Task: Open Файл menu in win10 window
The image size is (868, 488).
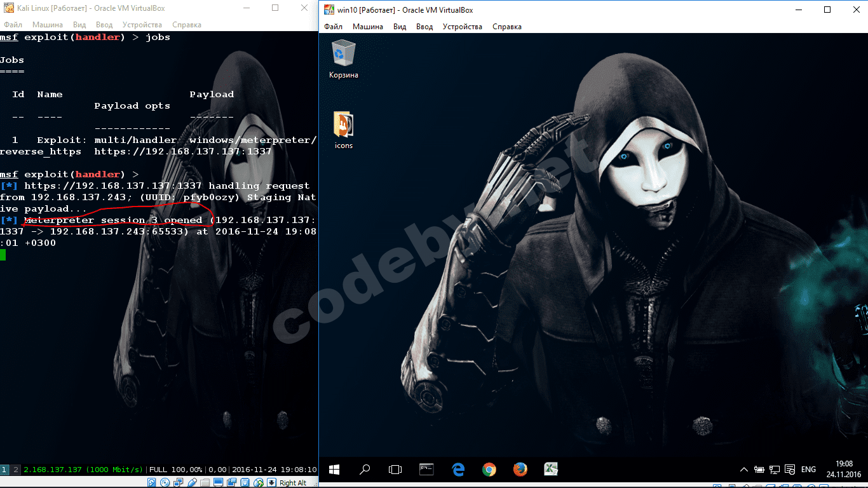Action: coord(334,27)
